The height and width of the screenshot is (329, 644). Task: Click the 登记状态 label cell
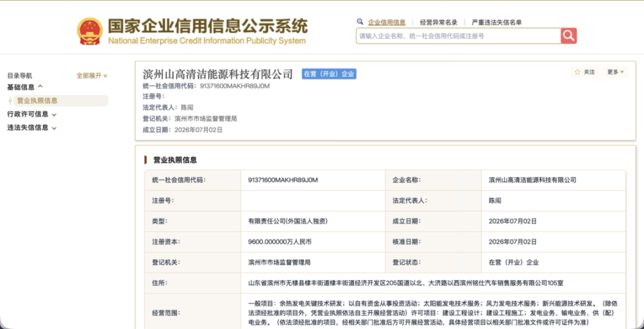[x=433, y=263]
